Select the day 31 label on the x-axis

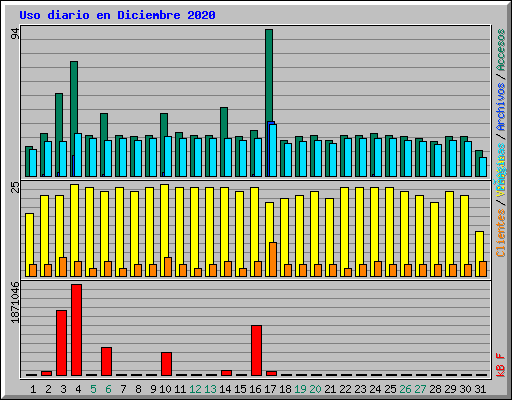click(480, 389)
